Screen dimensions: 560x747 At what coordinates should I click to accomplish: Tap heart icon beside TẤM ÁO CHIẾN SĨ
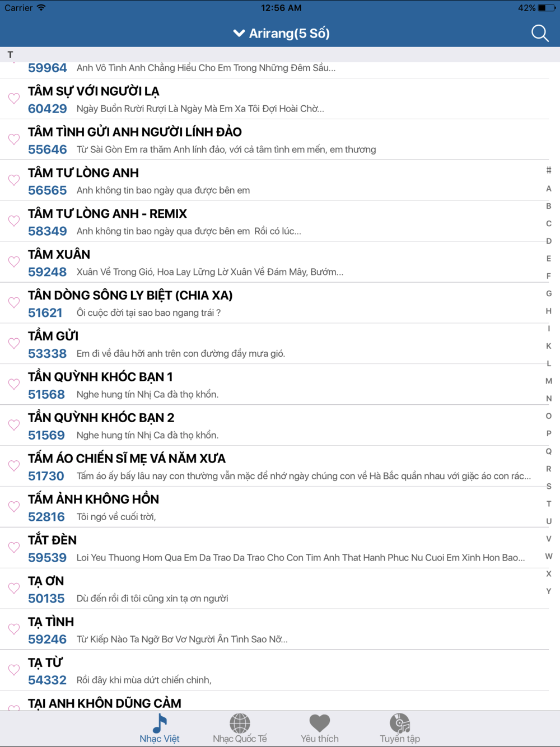14,466
